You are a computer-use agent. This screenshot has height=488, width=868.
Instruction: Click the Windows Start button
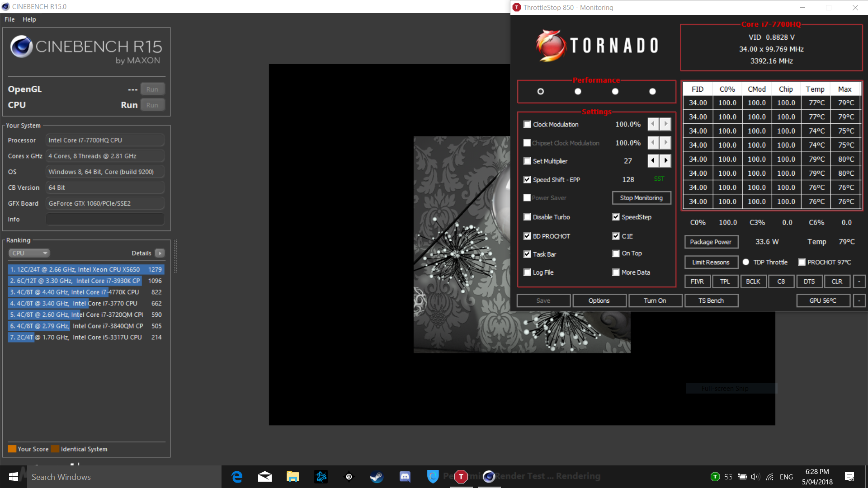tap(14, 477)
